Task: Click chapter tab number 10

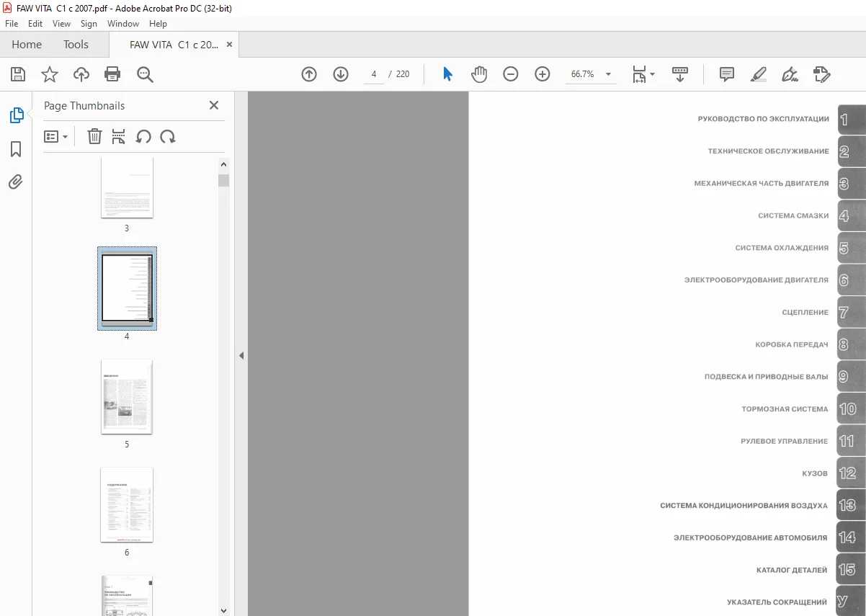Action: pyautogui.click(x=852, y=409)
